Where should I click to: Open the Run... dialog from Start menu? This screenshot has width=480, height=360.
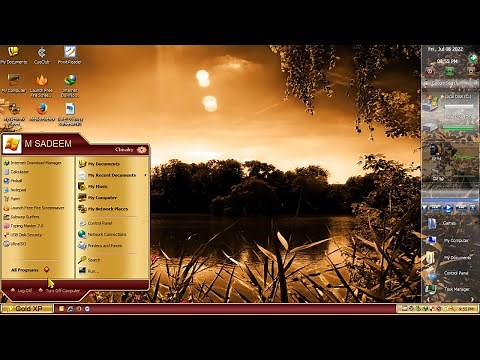pos(88,271)
